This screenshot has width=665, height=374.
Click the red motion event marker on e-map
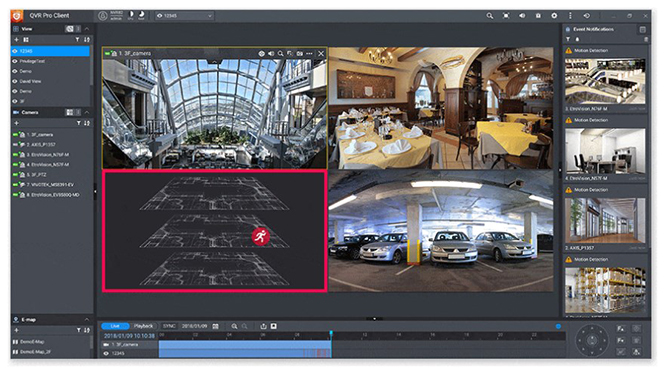pyautogui.click(x=260, y=236)
